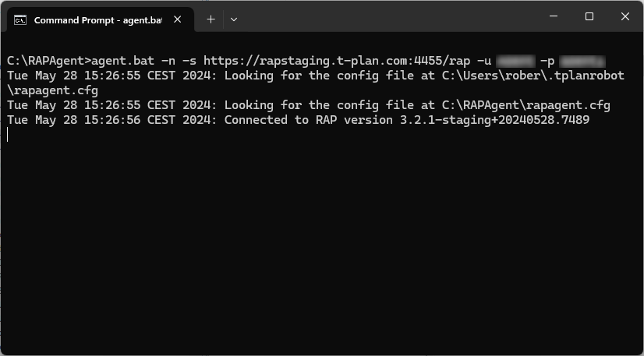The width and height of the screenshot is (644, 356).
Task: Minimize the terminal window
Action: tap(553, 17)
